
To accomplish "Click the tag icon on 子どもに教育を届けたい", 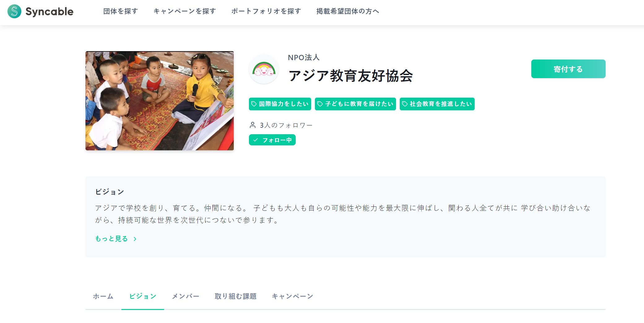I will [320, 104].
